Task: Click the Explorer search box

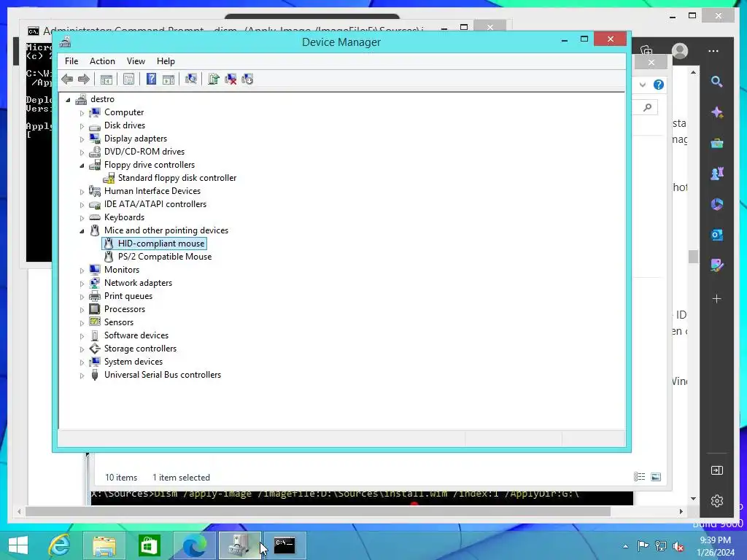Action: tap(646, 108)
